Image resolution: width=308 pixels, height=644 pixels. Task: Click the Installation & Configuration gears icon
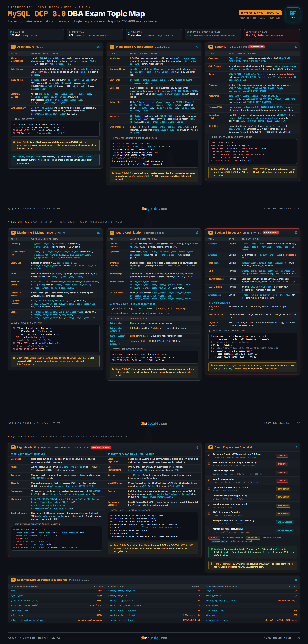tap(197, 47)
